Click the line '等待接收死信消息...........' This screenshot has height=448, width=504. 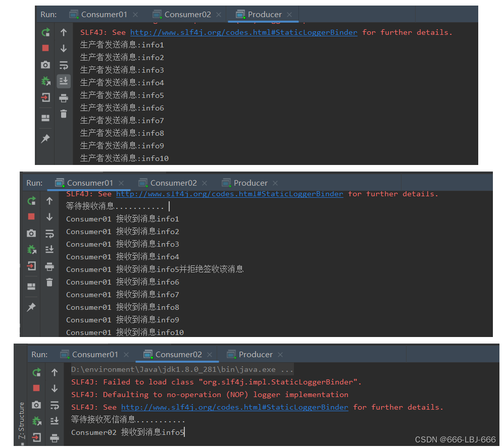pyautogui.click(x=128, y=420)
